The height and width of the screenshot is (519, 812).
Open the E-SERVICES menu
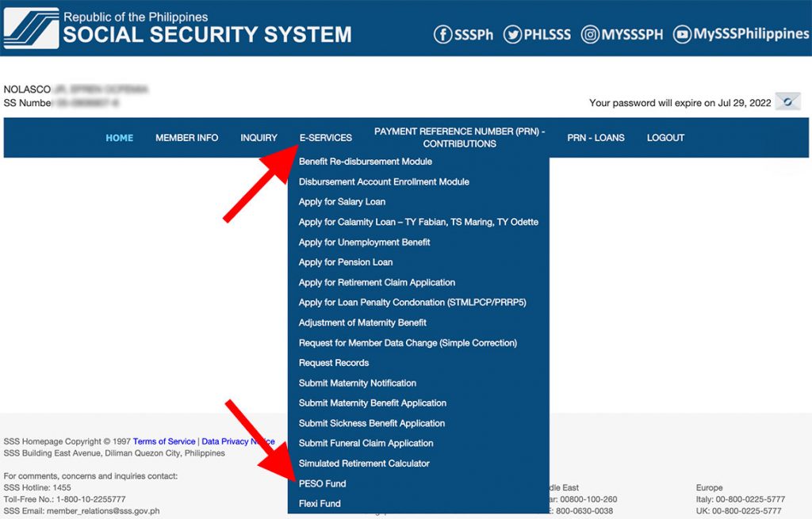pos(325,138)
